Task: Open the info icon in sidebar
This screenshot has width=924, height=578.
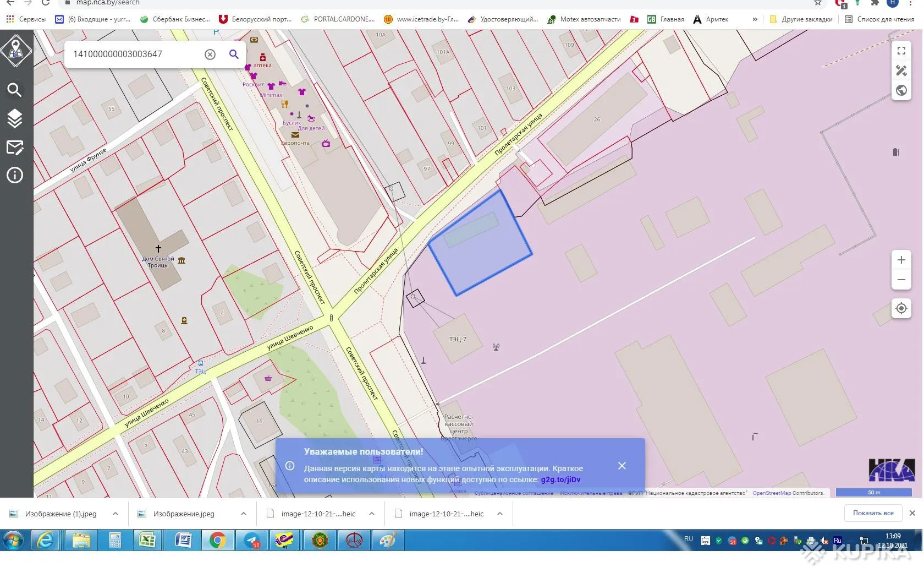Action: point(14,176)
